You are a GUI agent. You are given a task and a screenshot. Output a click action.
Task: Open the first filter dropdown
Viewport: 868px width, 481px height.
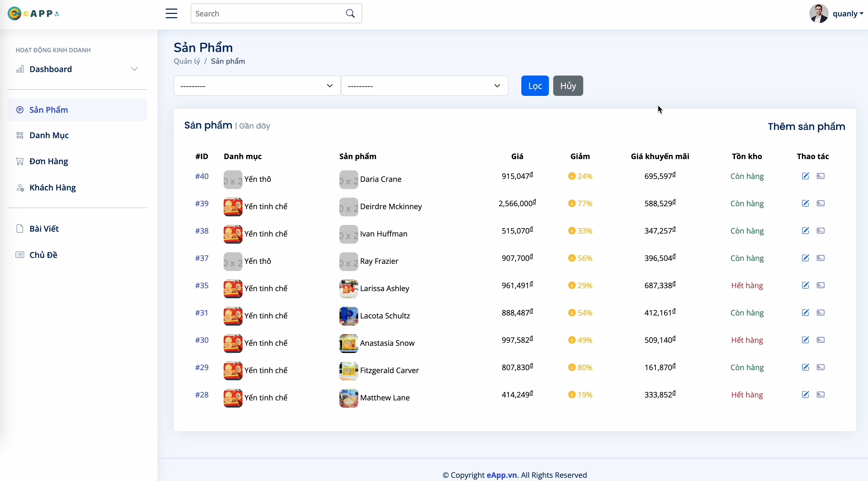pos(257,86)
